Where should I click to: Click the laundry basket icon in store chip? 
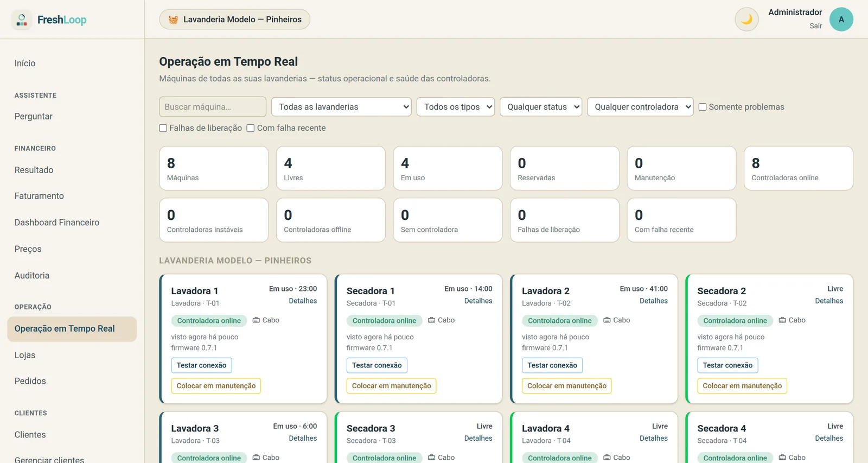click(x=173, y=20)
